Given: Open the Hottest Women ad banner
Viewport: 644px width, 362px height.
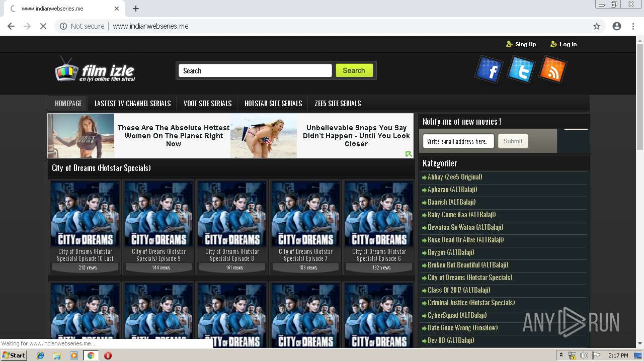Looking at the screenshot, I should pos(139,136).
